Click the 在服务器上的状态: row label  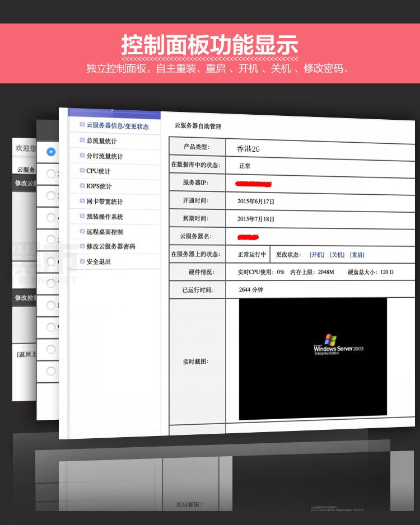(195, 254)
